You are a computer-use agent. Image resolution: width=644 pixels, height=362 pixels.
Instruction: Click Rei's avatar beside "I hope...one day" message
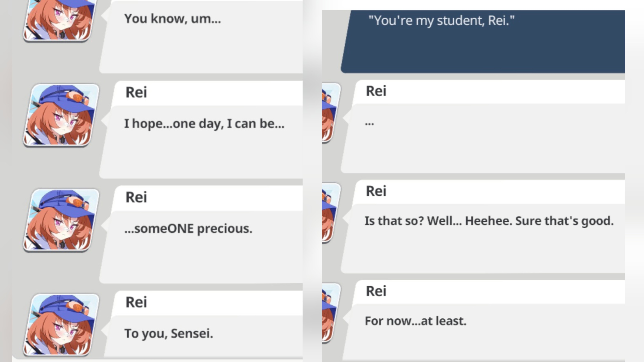tap(62, 115)
